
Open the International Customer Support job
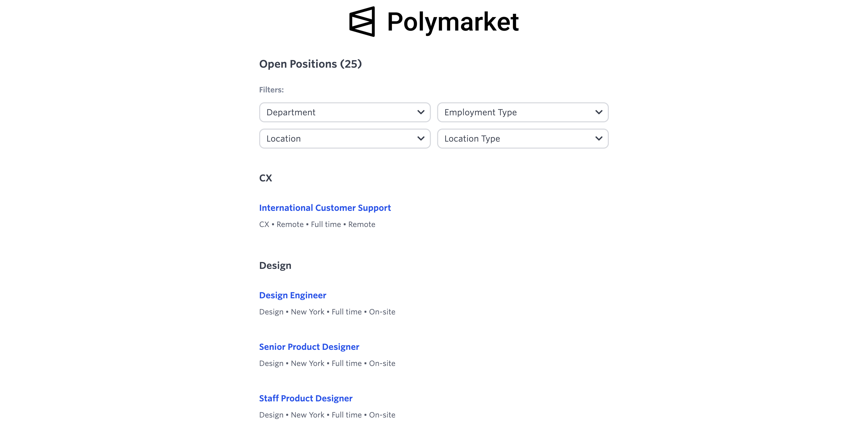[x=325, y=208]
